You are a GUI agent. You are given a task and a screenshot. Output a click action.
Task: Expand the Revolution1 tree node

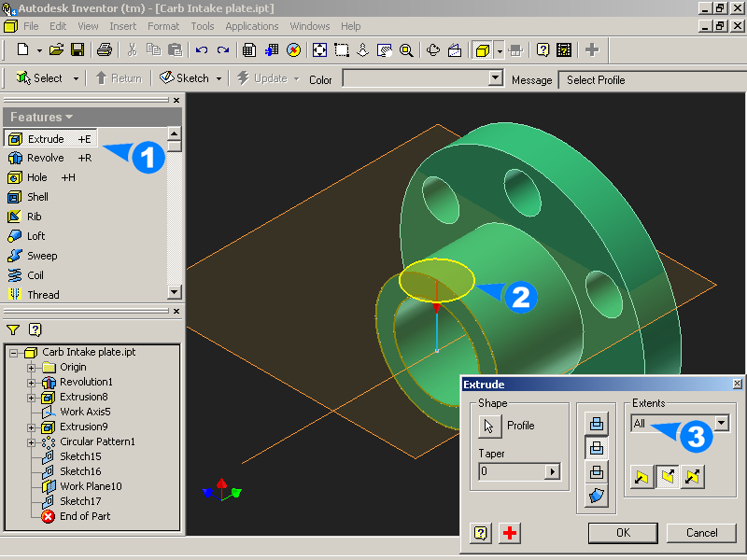click(x=32, y=382)
